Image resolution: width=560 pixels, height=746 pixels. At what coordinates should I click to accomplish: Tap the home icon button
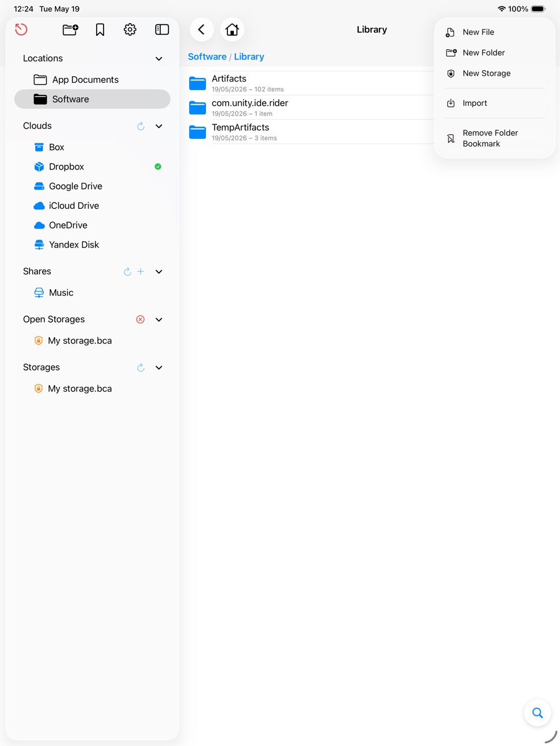[x=232, y=29]
